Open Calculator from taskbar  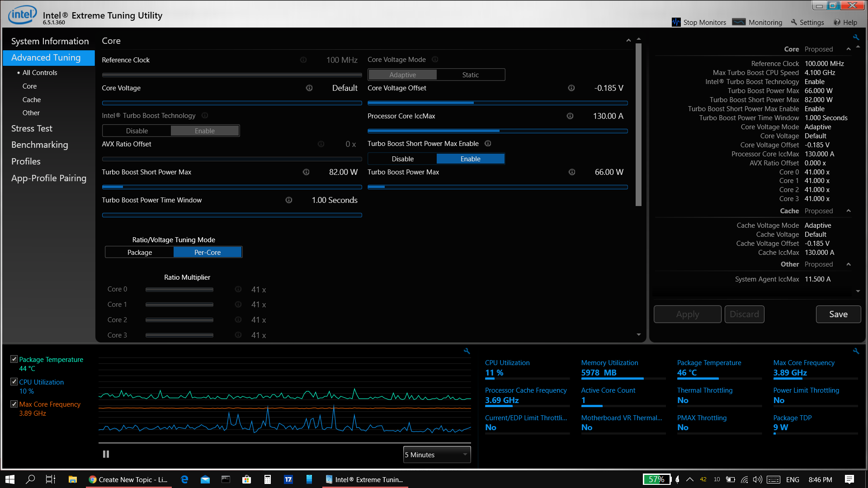point(268,479)
